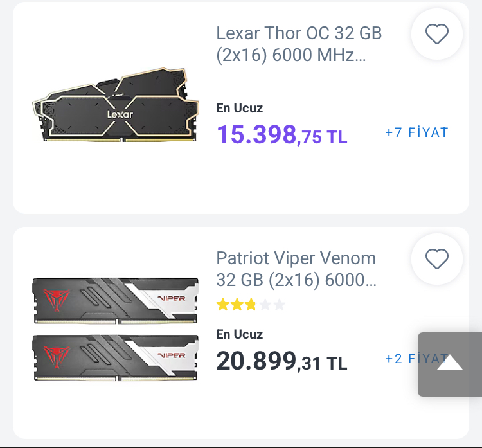Click the lower Viper RAM module image
482x448 pixels.
(x=115, y=357)
